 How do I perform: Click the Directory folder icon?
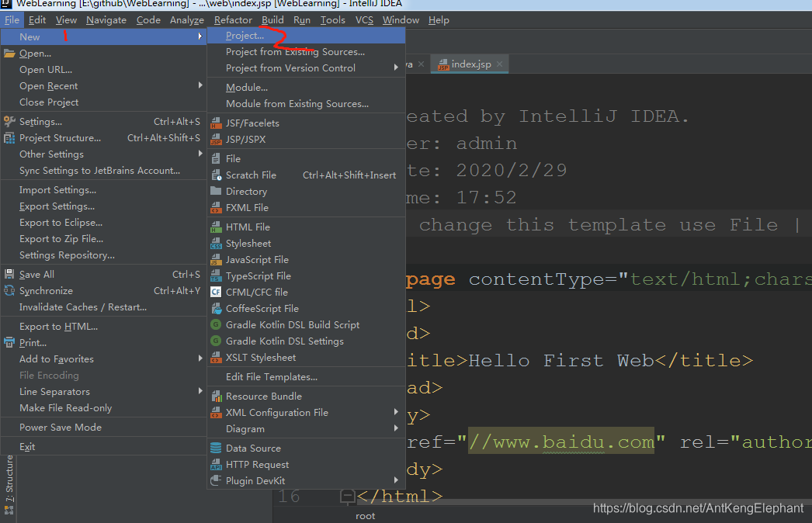pos(216,191)
